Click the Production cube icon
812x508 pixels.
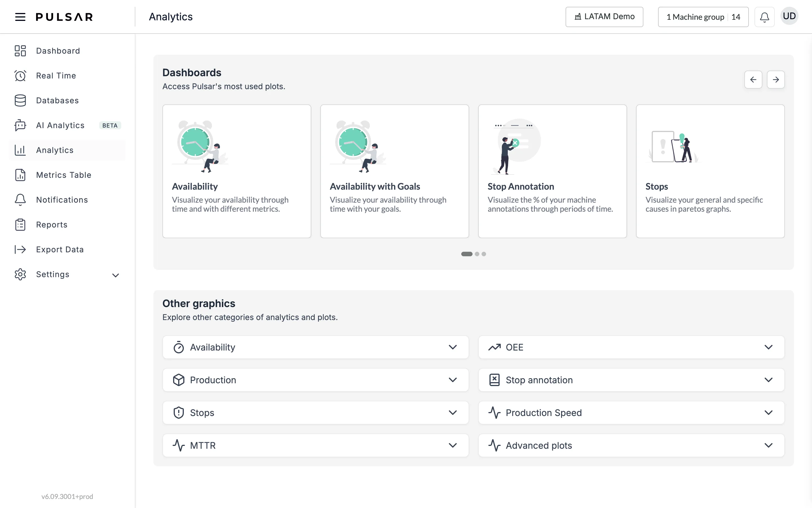[178, 380]
